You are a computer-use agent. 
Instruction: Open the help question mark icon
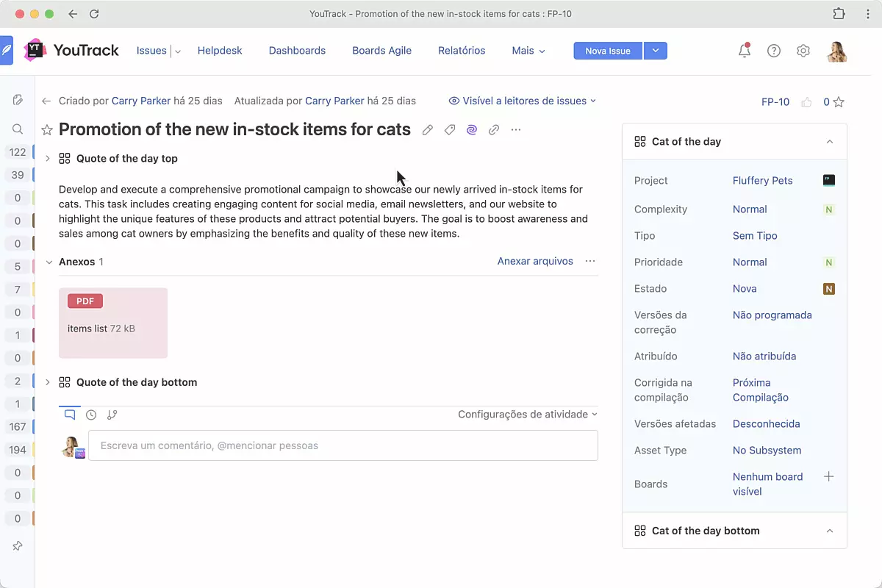coord(774,51)
